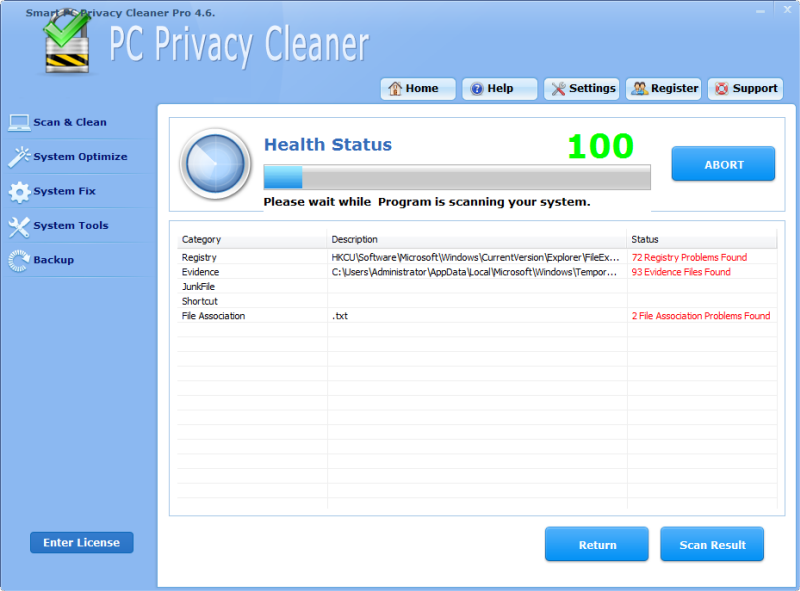800x591 pixels.
Task: Open the Enter License dialog
Action: [81, 542]
